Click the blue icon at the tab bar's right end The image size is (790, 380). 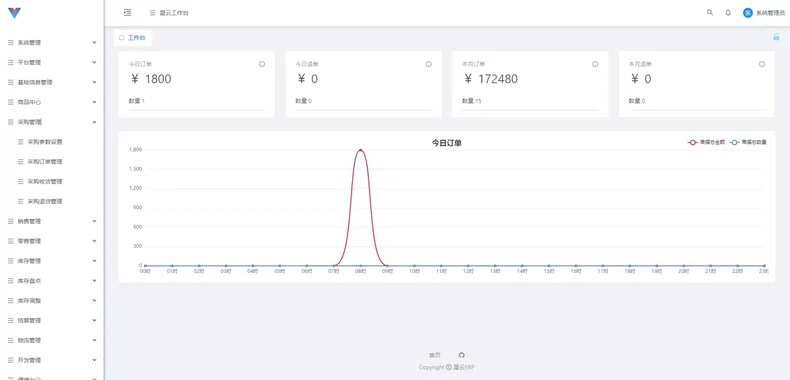pyautogui.click(x=776, y=37)
